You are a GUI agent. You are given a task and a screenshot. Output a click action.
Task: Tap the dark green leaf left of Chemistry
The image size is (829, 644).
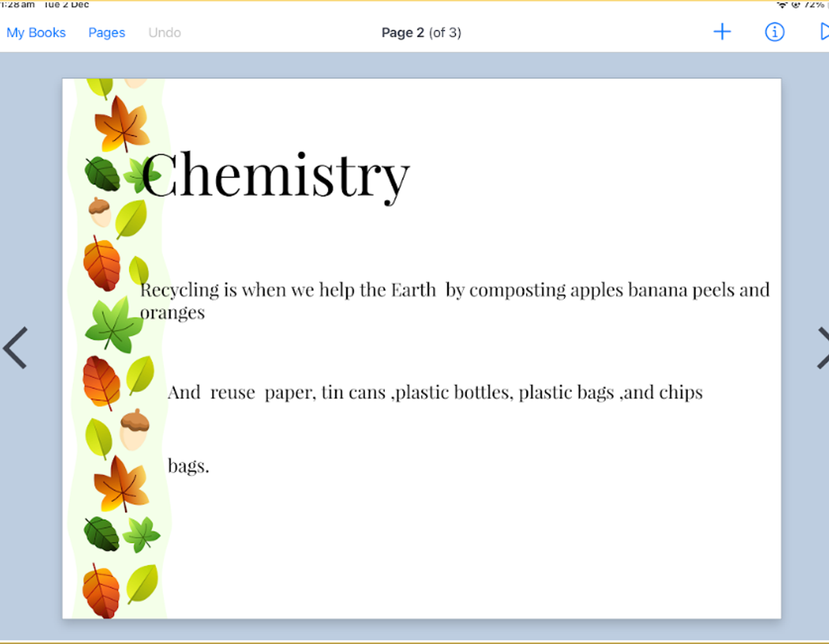tap(102, 173)
